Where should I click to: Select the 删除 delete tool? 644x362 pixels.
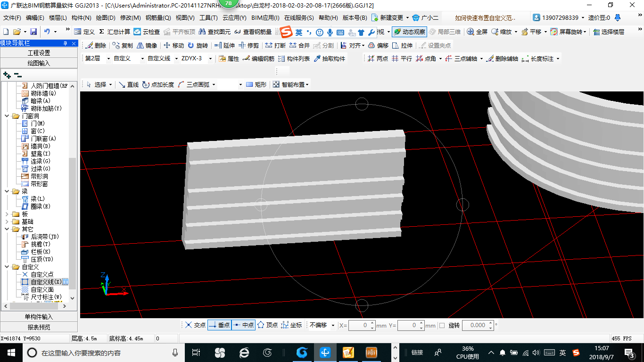click(x=95, y=46)
